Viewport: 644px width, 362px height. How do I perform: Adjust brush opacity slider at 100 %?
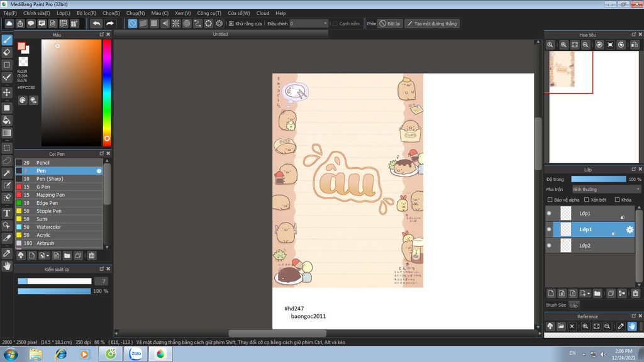click(54, 291)
